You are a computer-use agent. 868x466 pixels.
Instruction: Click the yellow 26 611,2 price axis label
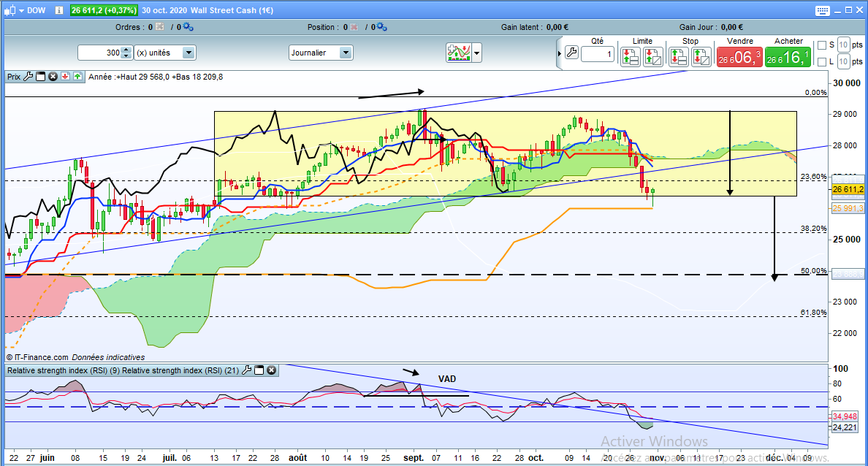point(848,189)
